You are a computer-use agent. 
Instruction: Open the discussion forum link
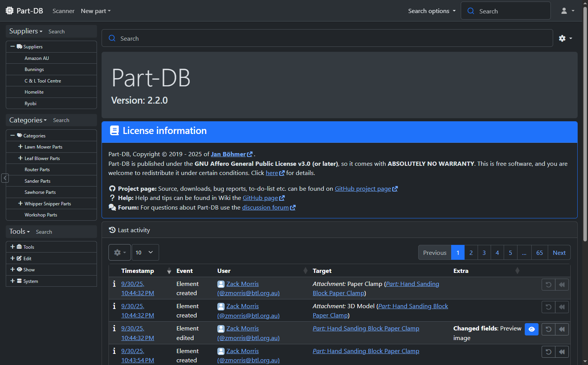pyautogui.click(x=269, y=208)
